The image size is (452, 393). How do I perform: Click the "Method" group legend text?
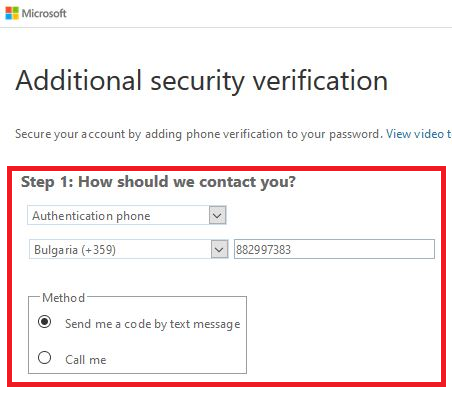63,298
